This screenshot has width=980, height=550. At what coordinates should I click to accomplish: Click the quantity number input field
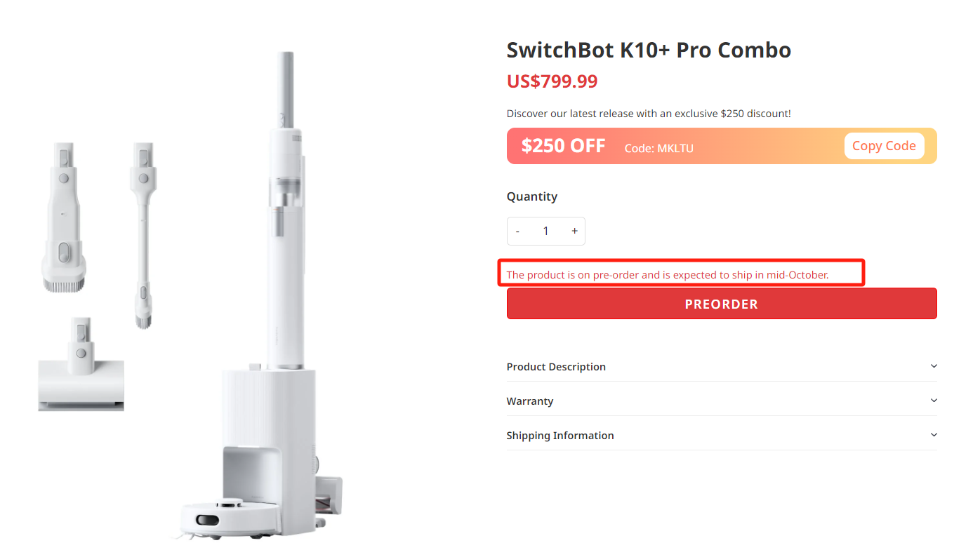click(545, 232)
